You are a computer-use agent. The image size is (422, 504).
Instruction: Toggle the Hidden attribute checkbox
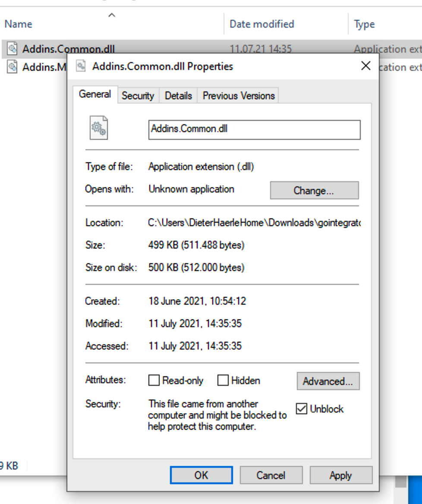pos(223,380)
